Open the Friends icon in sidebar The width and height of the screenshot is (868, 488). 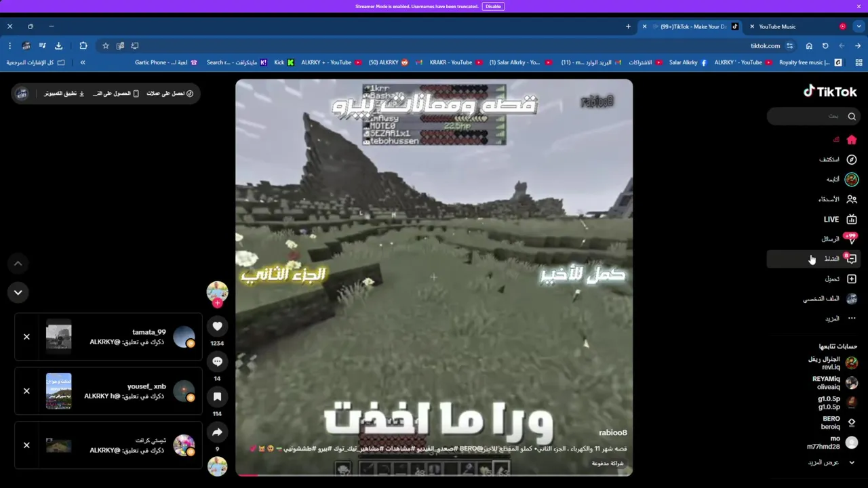point(851,199)
